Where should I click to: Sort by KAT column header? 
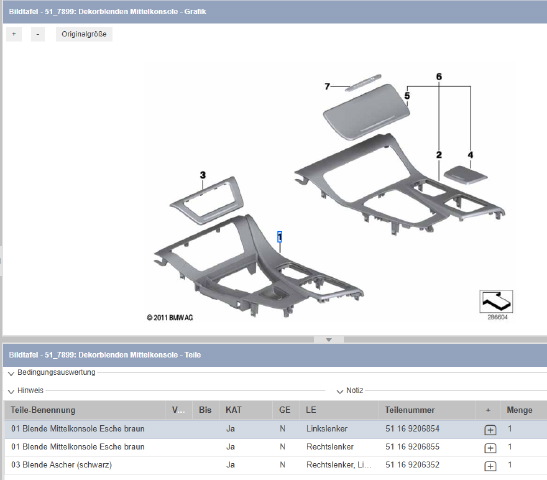[246, 410]
